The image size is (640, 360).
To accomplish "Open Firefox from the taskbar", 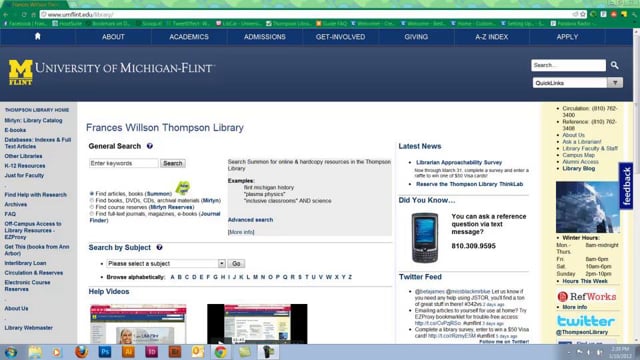I will click(x=81, y=352).
